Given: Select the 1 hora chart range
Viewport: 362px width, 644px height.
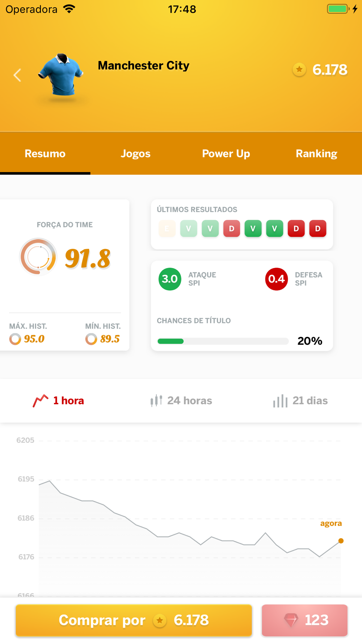Looking at the screenshot, I should coord(58,401).
